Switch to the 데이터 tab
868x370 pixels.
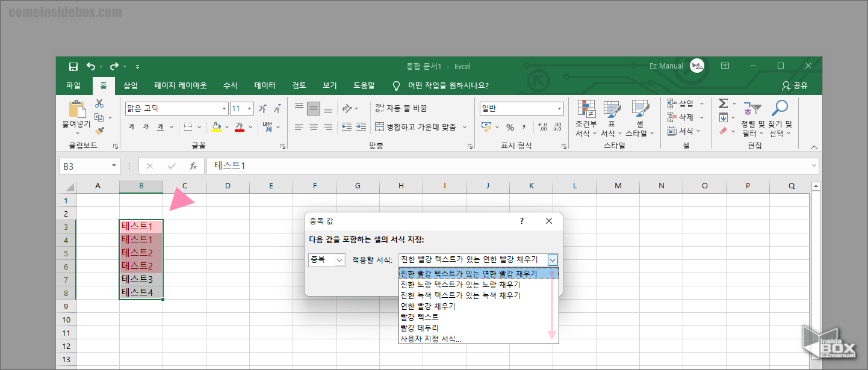pos(265,85)
